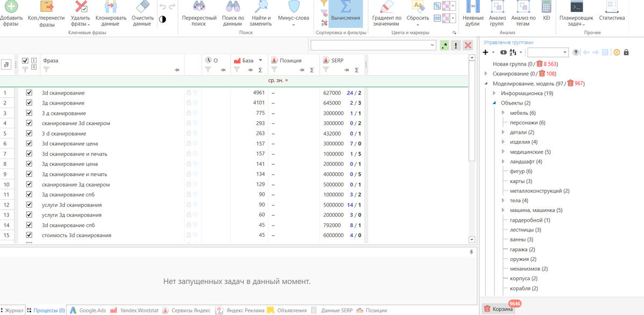The height and width of the screenshot is (315, 644).
Task: Click the redo arrow in ribbon
Action: [172, 6]
